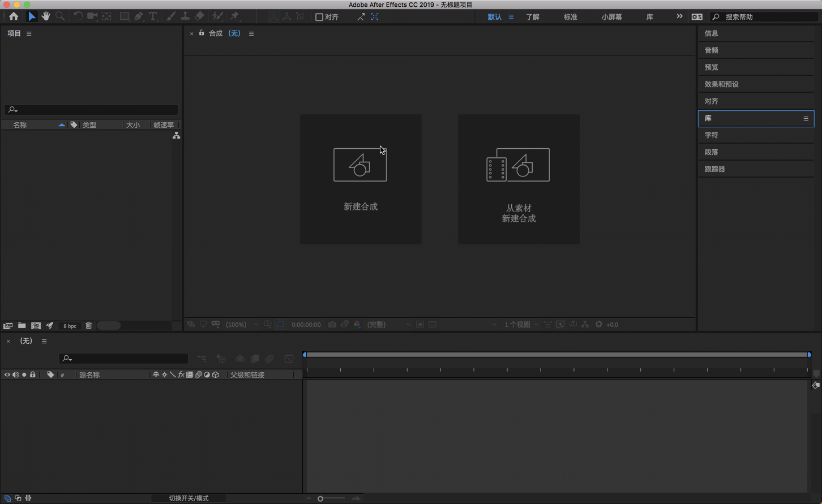Select the Brush tool
The height and width of the screenshot is (504, 822).
(x=171, y=16)
